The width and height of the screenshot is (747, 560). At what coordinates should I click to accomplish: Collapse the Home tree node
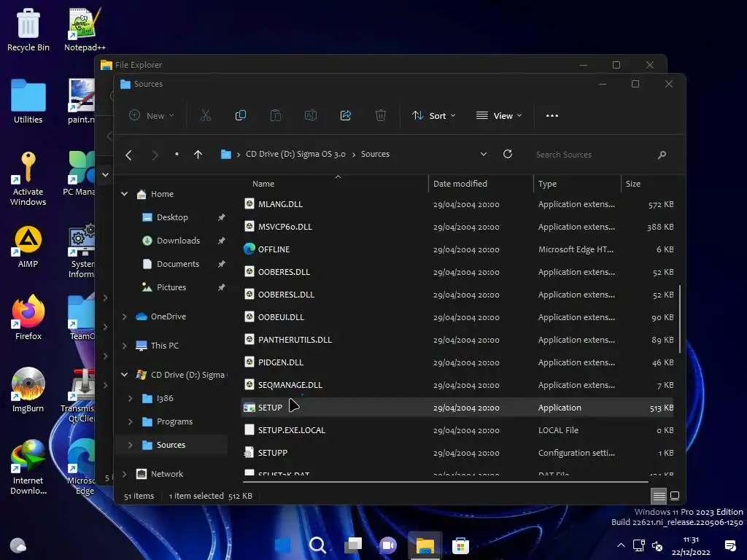(124, 194)
